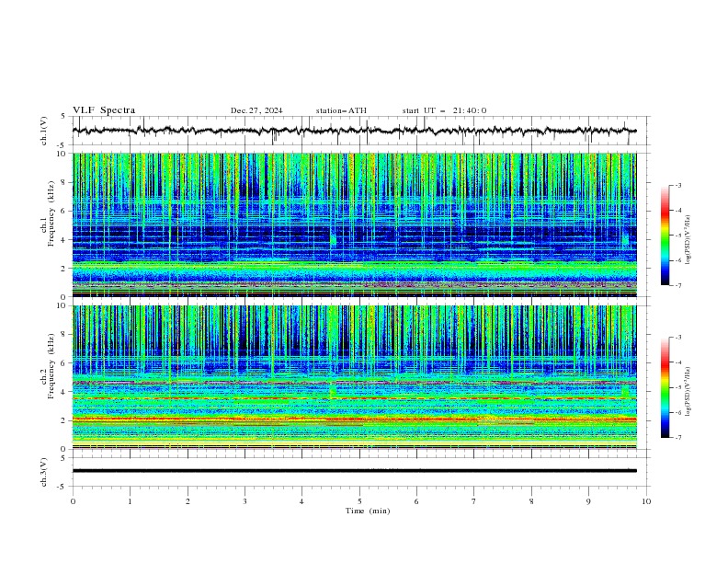Click time axis tick label '4'
This screenshot has height=563, width=728.
(x=301, y=501)
